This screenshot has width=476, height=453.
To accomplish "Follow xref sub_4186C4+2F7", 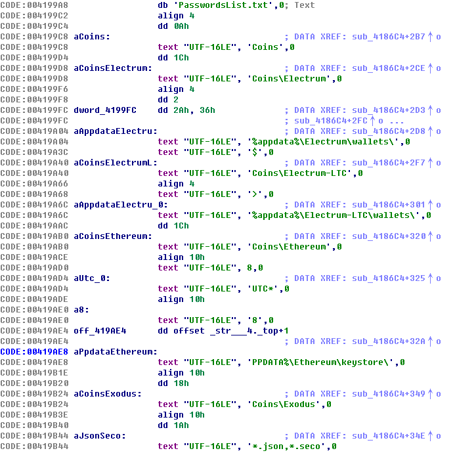I will [x=388, y=163].
